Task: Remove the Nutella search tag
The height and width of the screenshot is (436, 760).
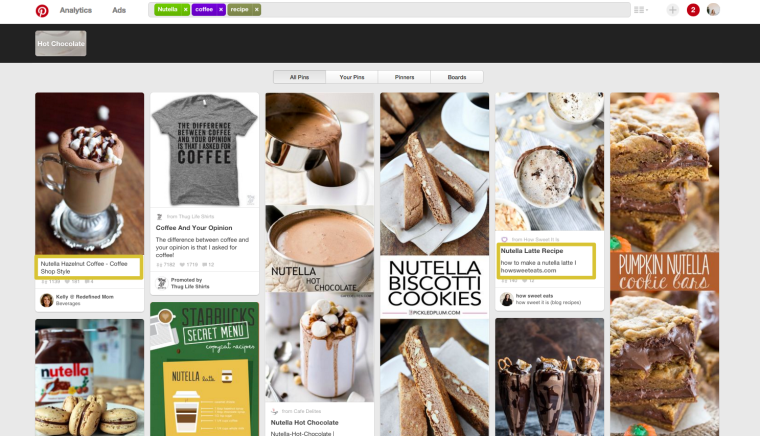Action: tap(185, 10)
